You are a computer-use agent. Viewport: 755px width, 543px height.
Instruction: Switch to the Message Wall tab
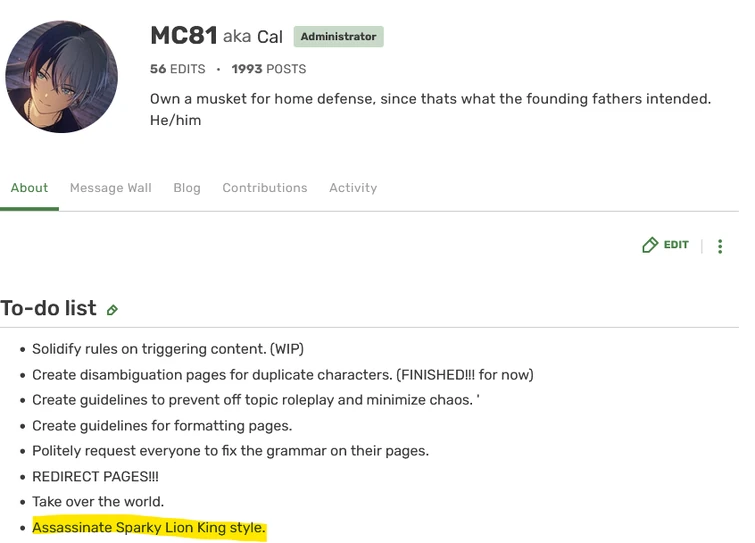110,188
